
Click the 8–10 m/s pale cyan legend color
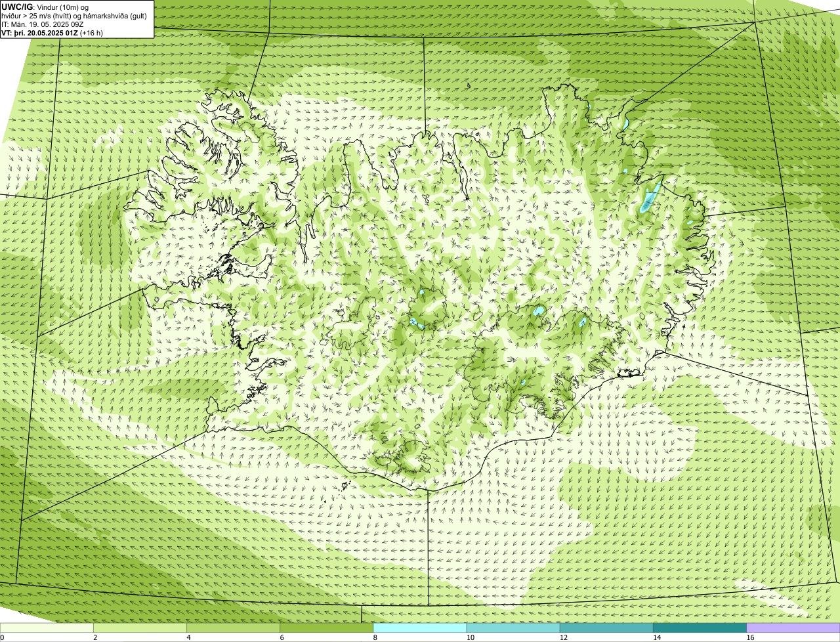pyautogui.click(x=420, y=628)
